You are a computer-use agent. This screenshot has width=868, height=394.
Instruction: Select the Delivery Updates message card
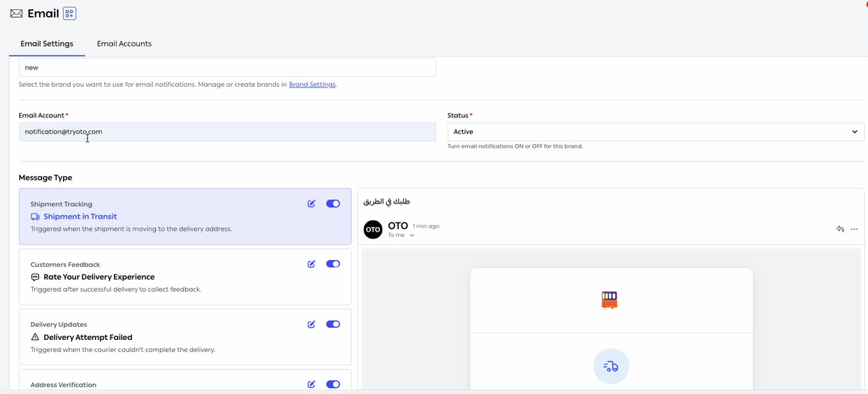(186, 337)
